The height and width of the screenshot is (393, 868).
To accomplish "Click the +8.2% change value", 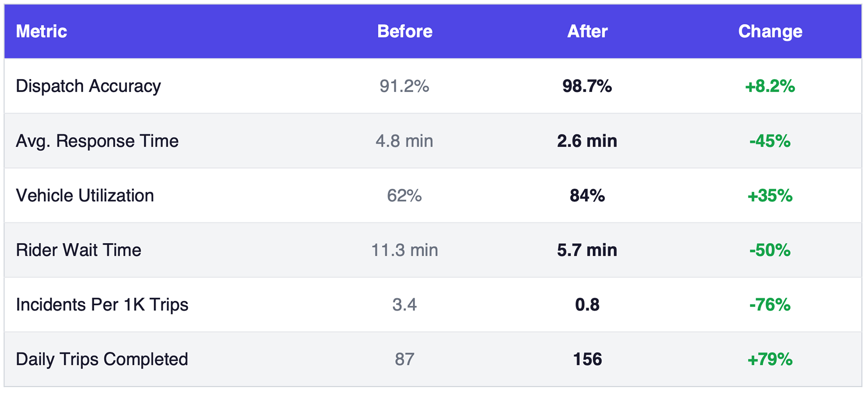I will (x=770, y=86).
